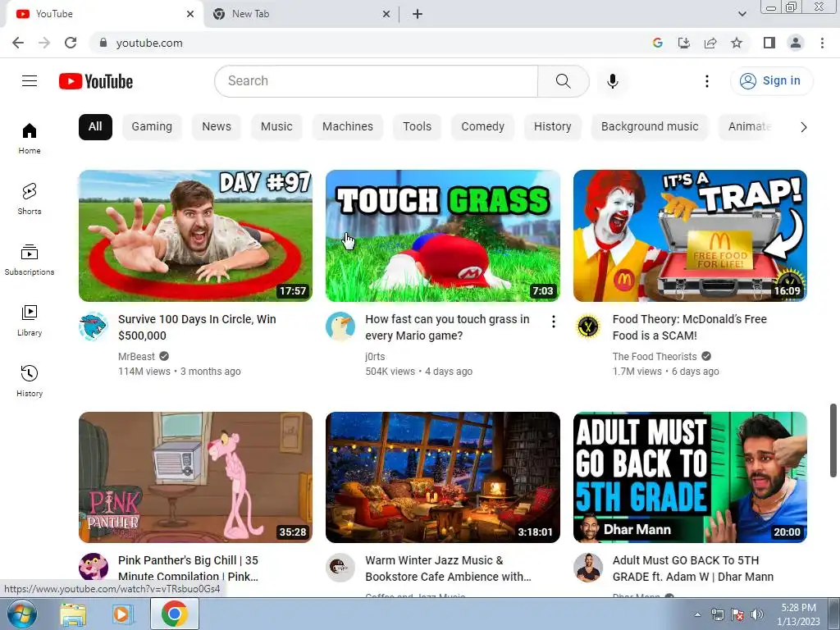The image size is (840, 630).
Task: Click the page vertical scrollbar thumb
Action: pyautogui.click(x=833, y=441)
